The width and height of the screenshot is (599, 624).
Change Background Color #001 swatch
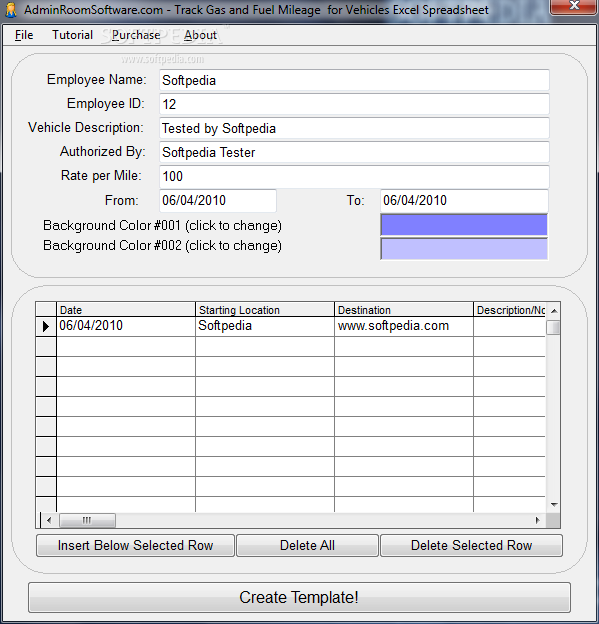coord(464,225)
